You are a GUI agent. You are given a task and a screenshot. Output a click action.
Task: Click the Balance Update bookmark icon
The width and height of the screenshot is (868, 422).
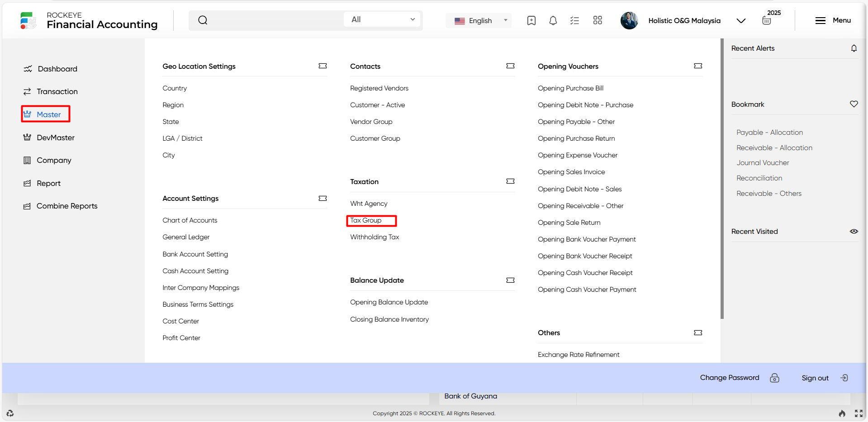[510, 280]
